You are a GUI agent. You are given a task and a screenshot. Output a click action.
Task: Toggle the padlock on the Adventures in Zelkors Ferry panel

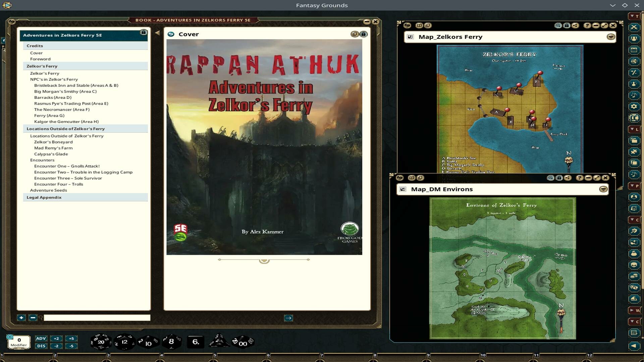coord(144,33)
